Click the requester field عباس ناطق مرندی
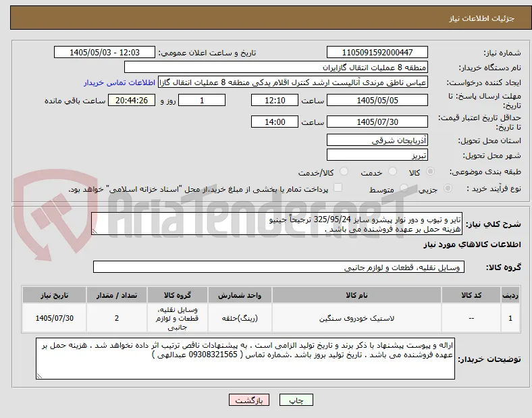This screenshot has height=418, width=532. (x=293, y=82)
